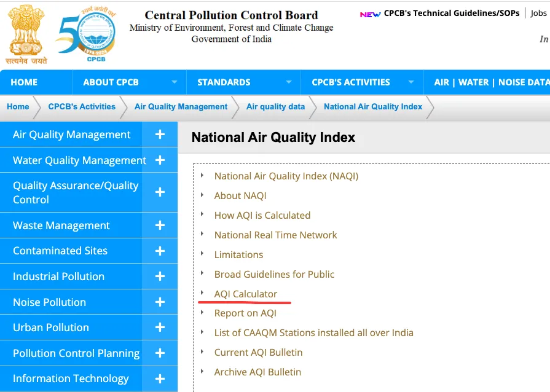Screen dimensions: 550x392
Task: Open List of CAAQM Stations link
Action: 313,333
